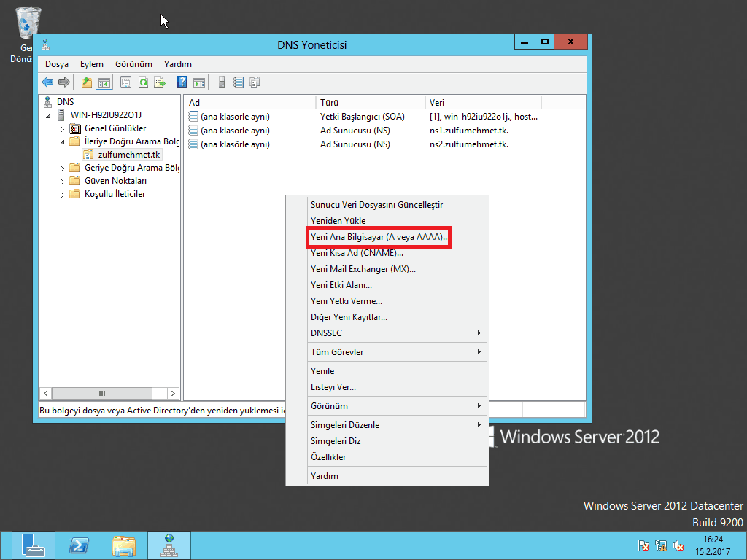Click tree pane scrollbar left arrow
Screen dimensions: 747x560
pyautogui.click(x=46, y=393)
